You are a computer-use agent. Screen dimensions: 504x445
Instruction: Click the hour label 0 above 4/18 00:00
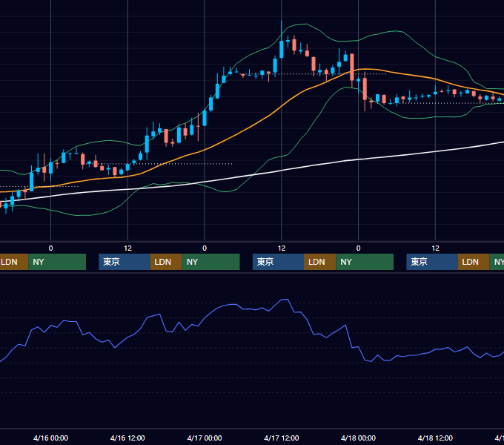tap(359, 248)
